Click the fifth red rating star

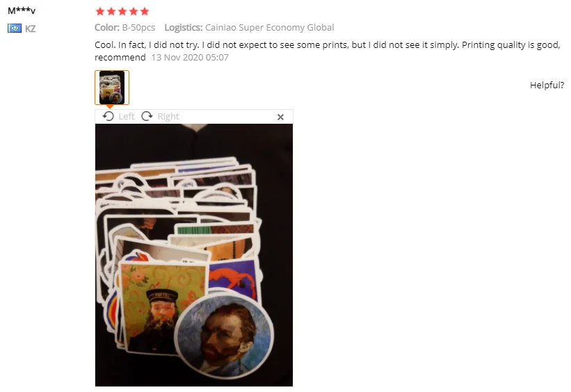coord(145,11)
